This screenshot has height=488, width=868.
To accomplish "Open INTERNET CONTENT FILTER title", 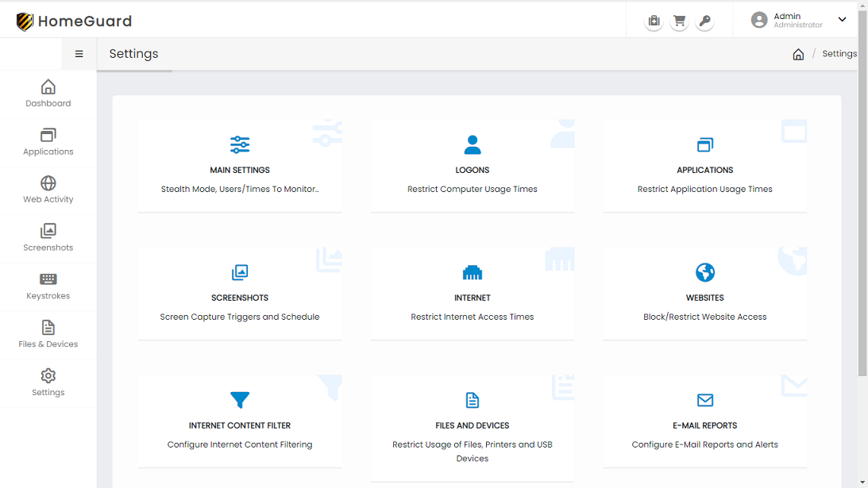I will pos(240,425).
